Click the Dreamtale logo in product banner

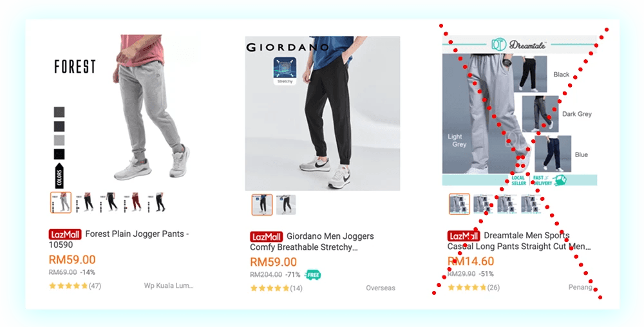pos(520,44)
